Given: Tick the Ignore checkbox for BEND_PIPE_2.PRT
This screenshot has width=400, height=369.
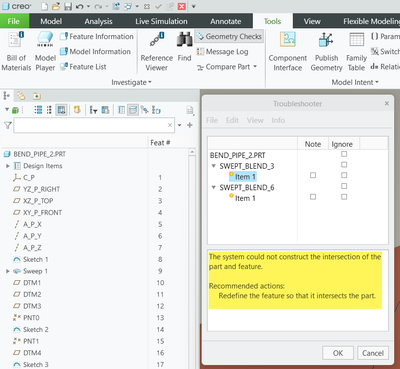Looking at the screenshot, I should [344, 154].
